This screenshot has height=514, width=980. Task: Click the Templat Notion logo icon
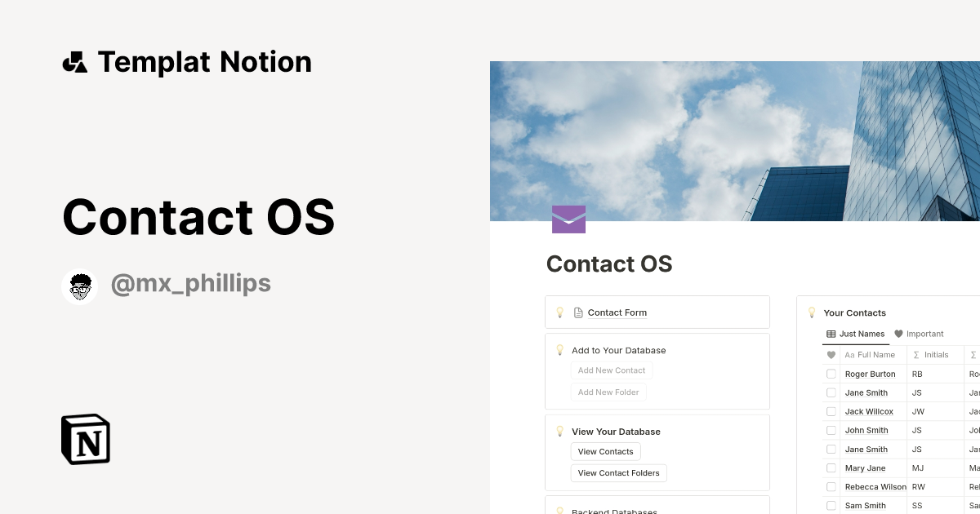[74, 61]
